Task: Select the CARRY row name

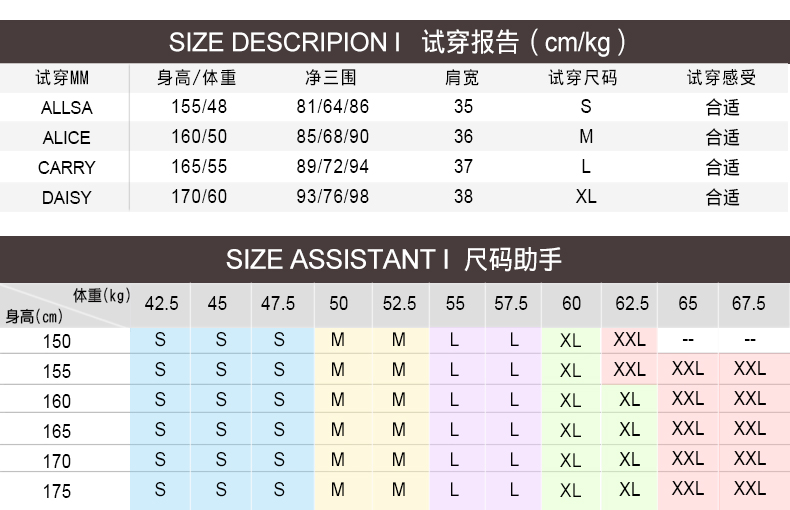Action: click(x=66, y=168)
